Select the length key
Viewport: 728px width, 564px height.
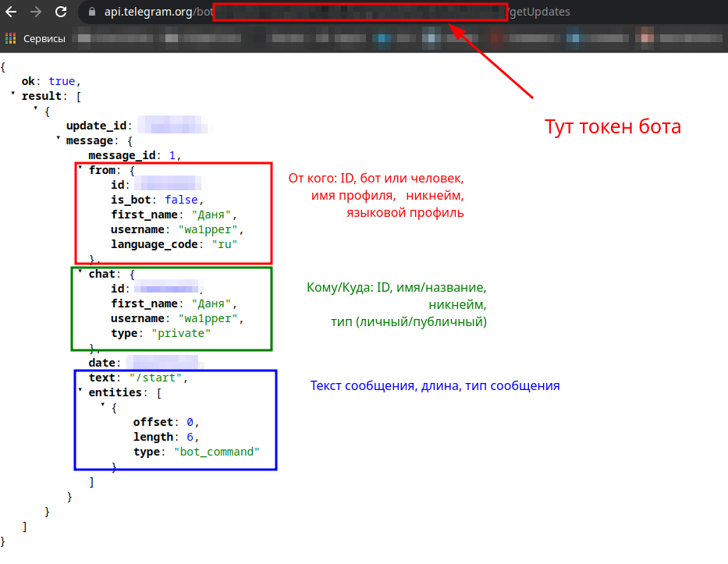[153, 438]
